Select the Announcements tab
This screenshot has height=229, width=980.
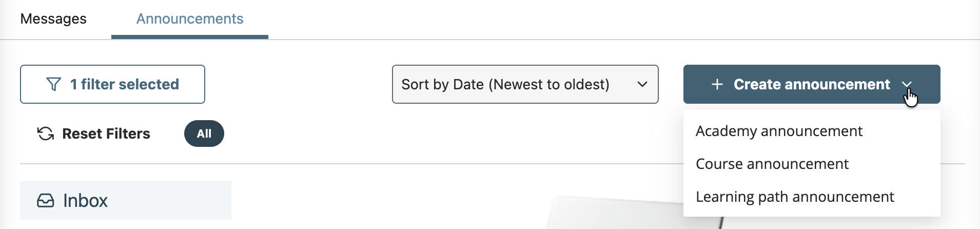coord(190,19)
